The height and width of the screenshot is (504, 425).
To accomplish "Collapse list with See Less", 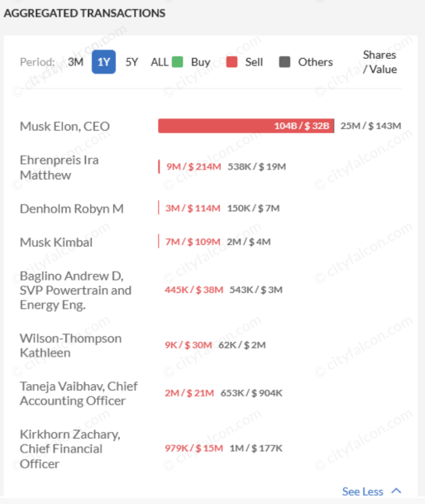I will pyautogui.click(x=362, y=492).
